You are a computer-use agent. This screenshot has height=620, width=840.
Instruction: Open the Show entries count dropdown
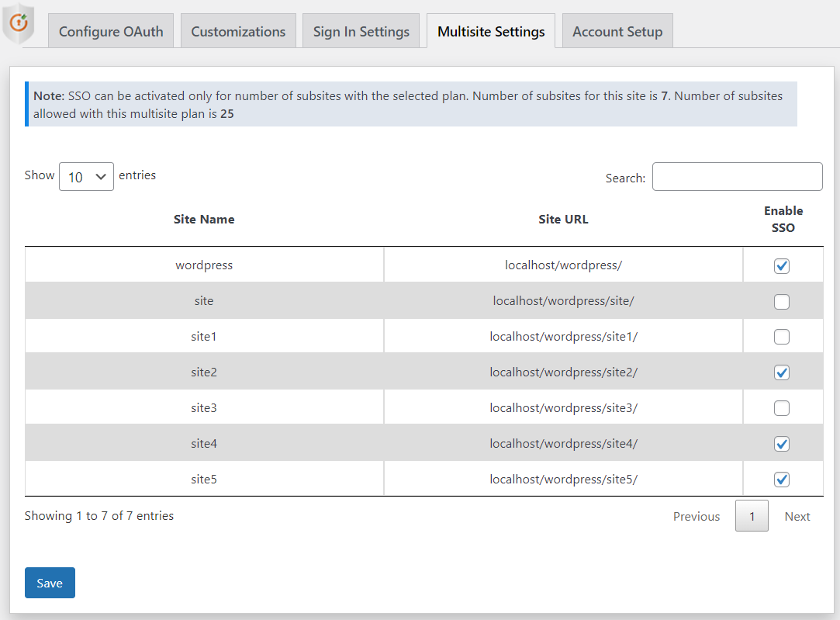click(x=86, y=176)
